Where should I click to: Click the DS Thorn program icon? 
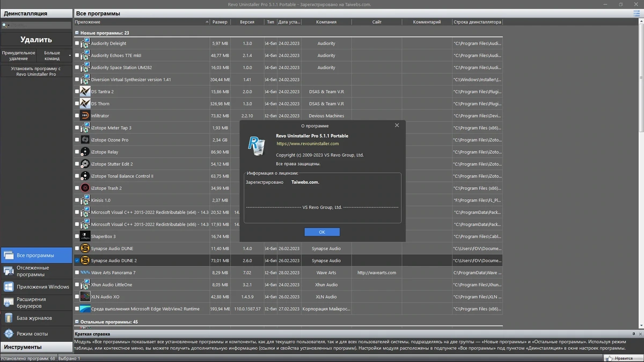point(85,104)
